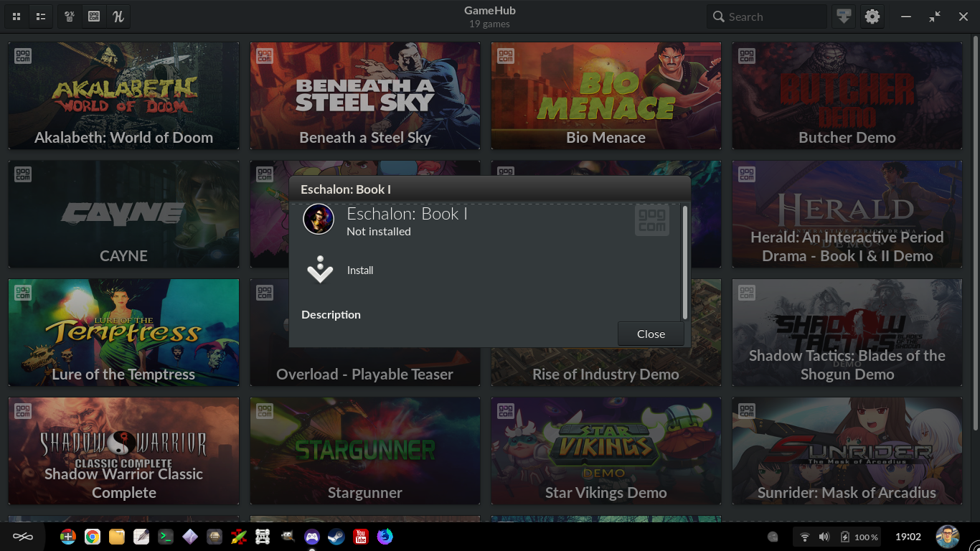Open the archive box app in taskbar
980x551 pixels.
[x=214, y=537]
